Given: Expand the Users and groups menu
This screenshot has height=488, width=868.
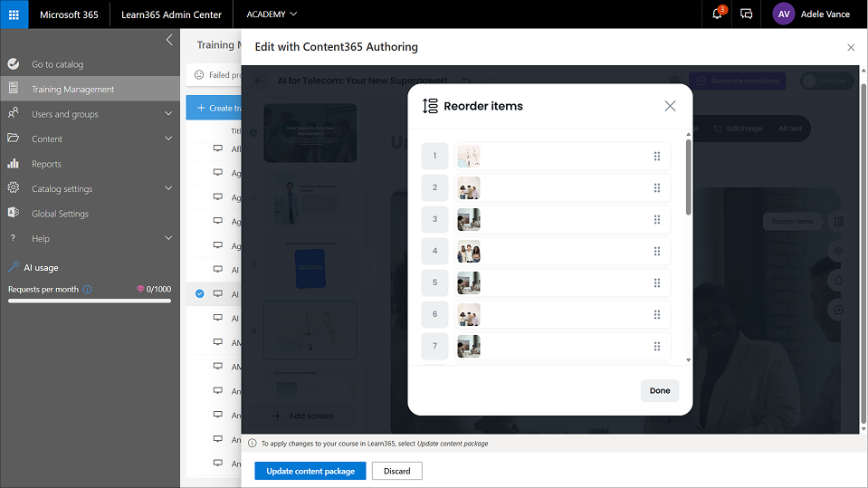Looking at the screenshot, I should (168, 114).
